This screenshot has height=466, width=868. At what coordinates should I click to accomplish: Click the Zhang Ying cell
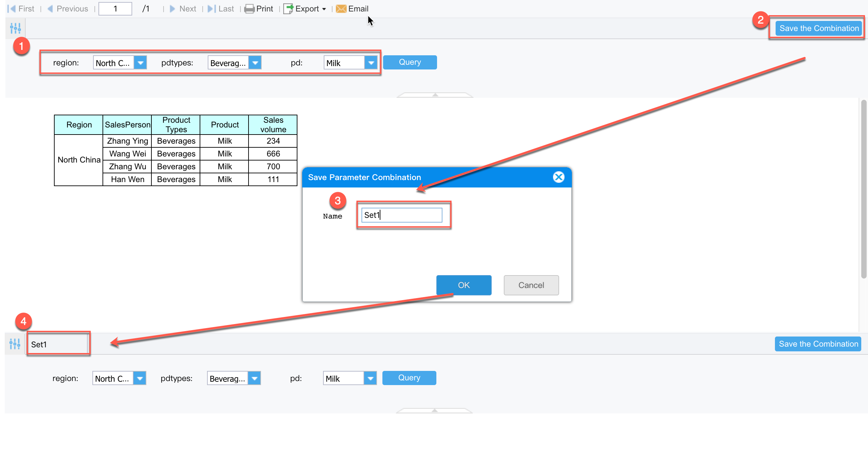pyautogui.click(x=127, y=141)
